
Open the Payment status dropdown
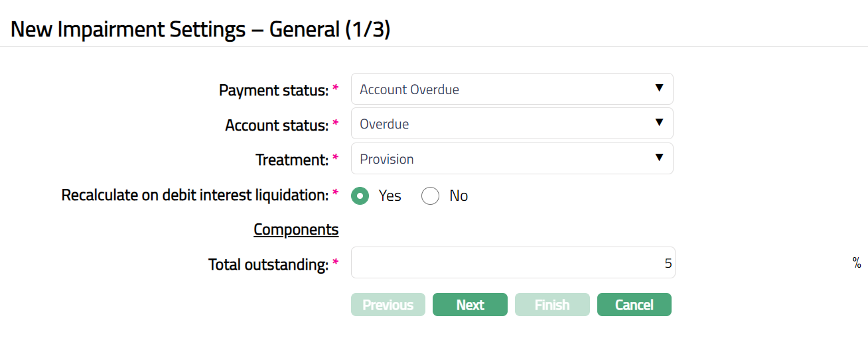pyautogui.click(x=511, y=89)
